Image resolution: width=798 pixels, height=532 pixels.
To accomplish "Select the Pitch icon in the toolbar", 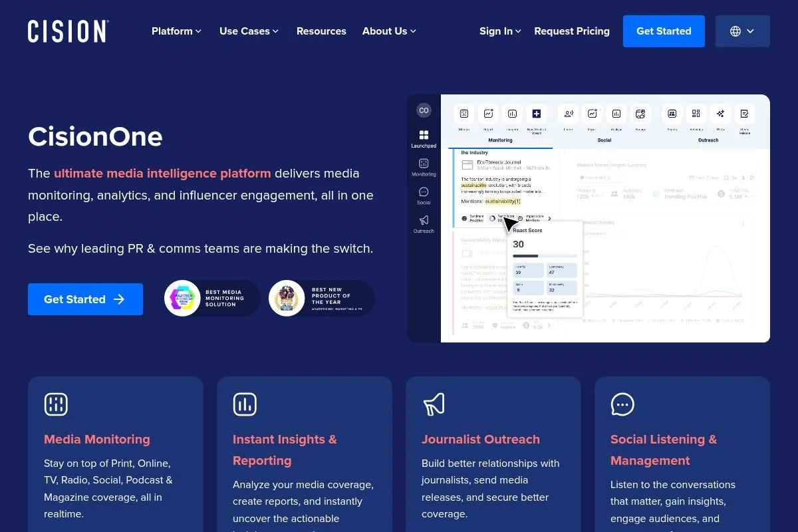I will click(x=720, y=114).
